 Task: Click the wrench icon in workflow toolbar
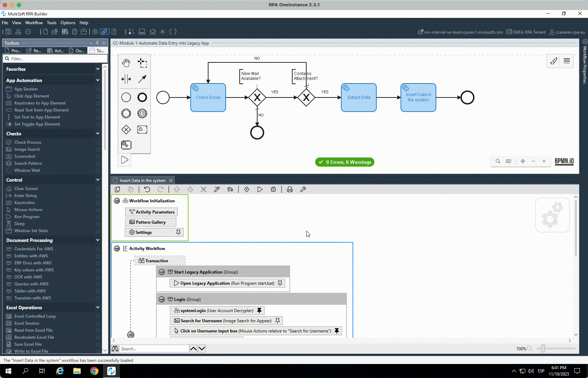(303, 189)
